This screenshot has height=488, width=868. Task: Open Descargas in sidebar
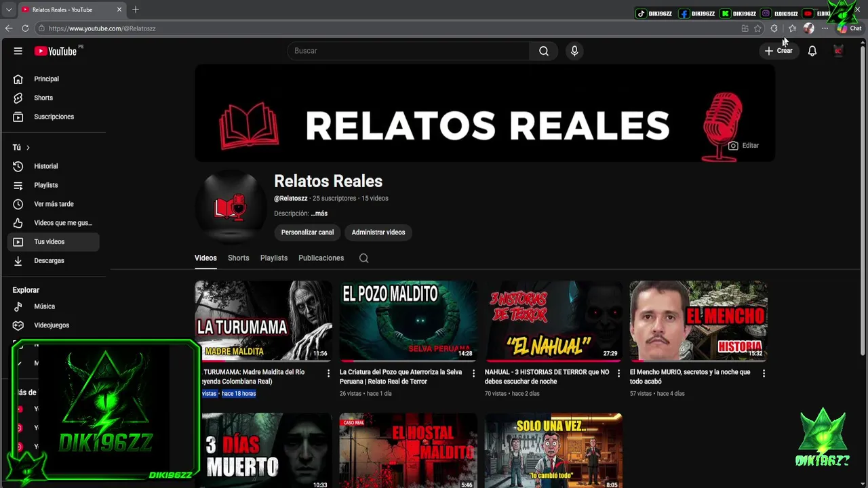point(53,261)
